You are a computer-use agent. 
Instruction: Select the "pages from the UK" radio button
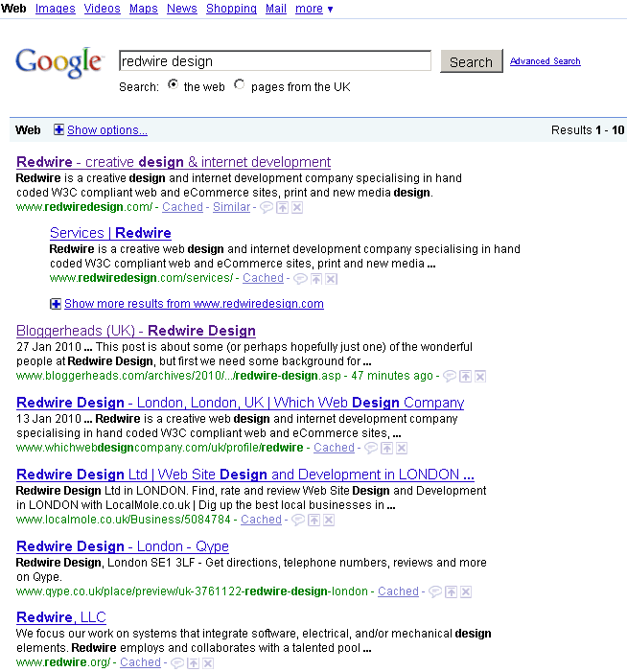coord(240,85)
